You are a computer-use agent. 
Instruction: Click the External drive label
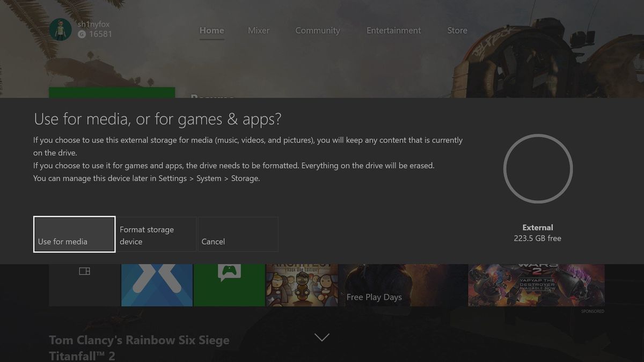(x=538, y=227)
